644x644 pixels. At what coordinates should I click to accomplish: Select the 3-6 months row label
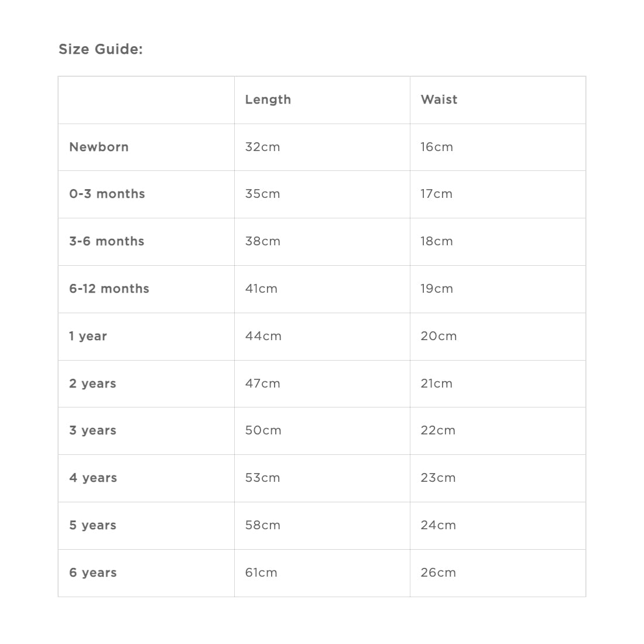click(x=107, y=241)
